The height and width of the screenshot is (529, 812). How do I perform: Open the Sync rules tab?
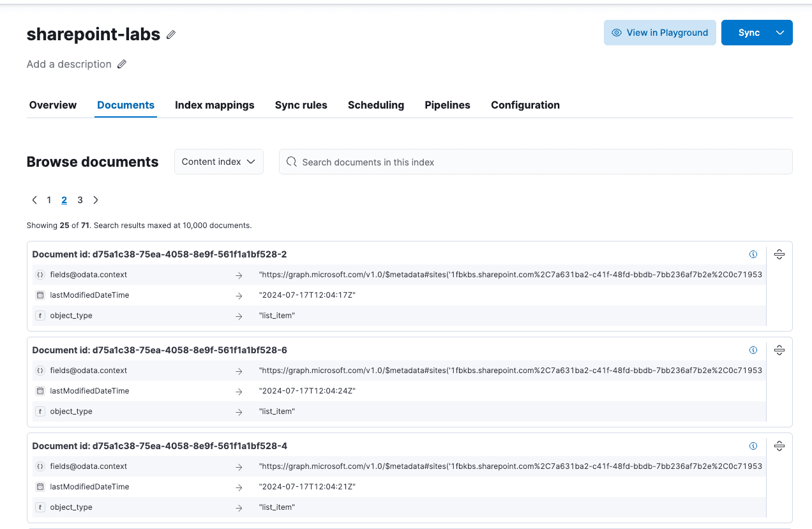click(x=301, y=105)
